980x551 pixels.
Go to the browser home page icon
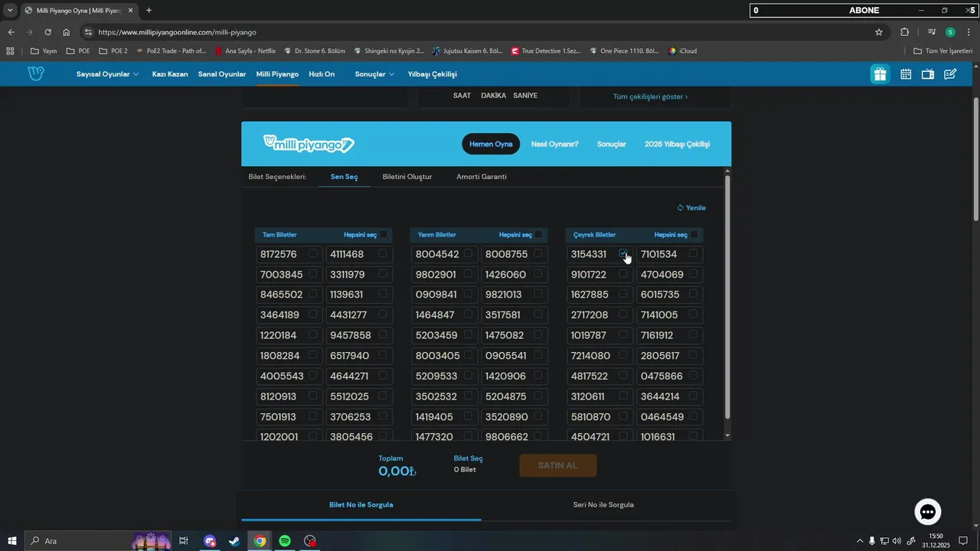pos(67,32)
